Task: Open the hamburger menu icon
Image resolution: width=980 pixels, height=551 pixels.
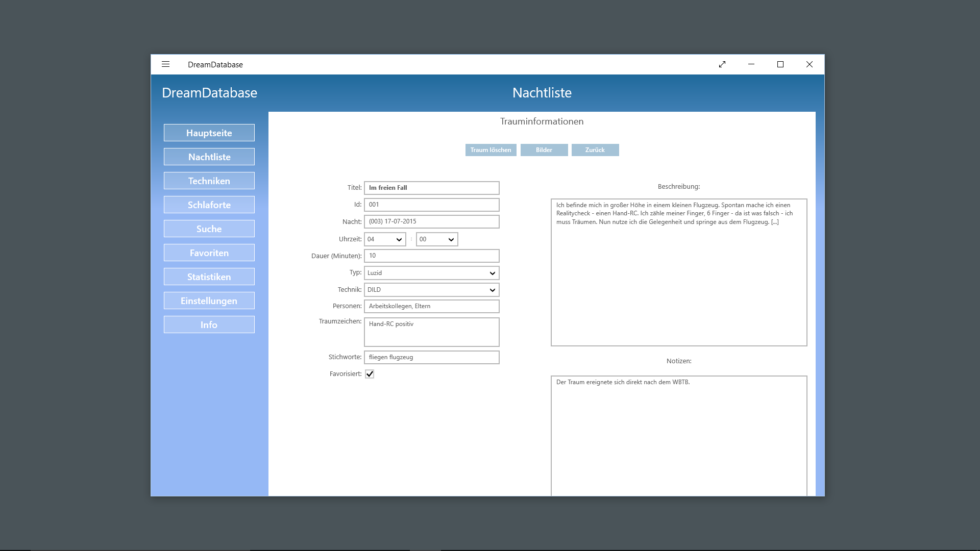Action: pos(165,64)
